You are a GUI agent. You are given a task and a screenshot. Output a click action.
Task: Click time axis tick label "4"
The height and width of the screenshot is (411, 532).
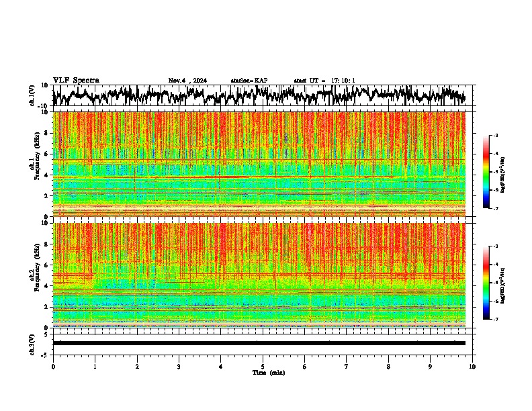point(221,367)
